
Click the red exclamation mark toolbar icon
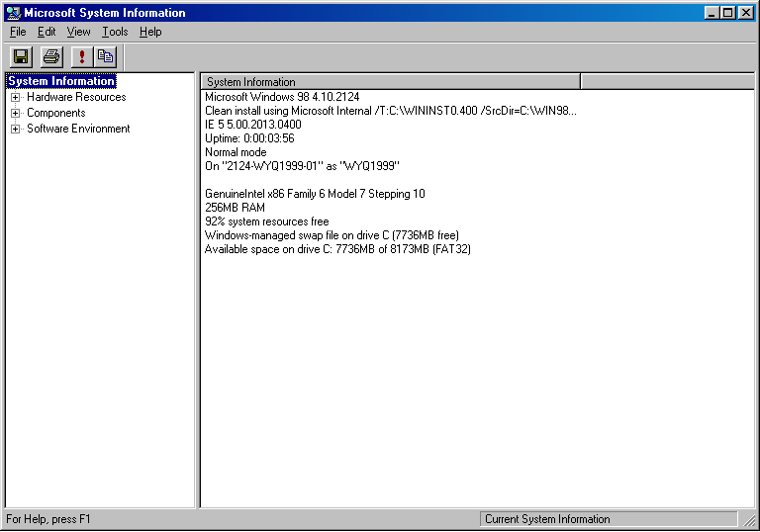(x=82, y=57)
